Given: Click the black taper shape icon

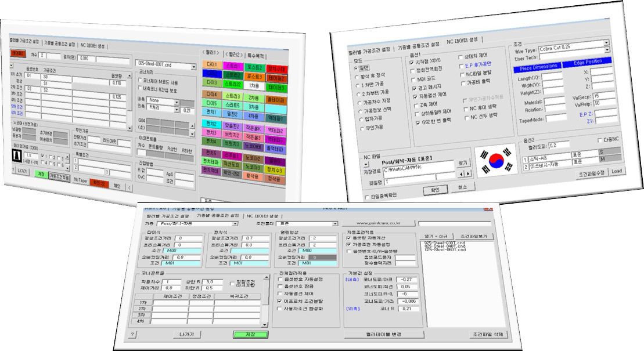Looking at the screenshot, I should click(x=17, y=155).
